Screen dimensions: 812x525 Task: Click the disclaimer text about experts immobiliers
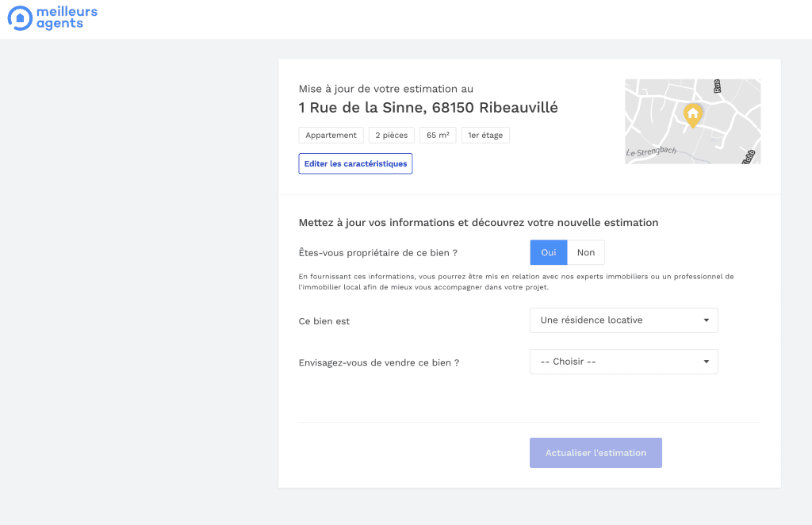(515, 282)
